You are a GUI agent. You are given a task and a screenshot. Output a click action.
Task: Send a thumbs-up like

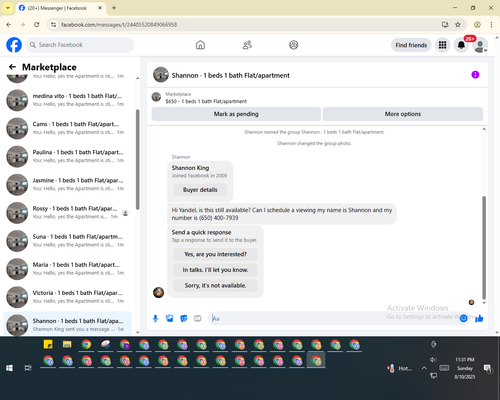tap(479, 319)
